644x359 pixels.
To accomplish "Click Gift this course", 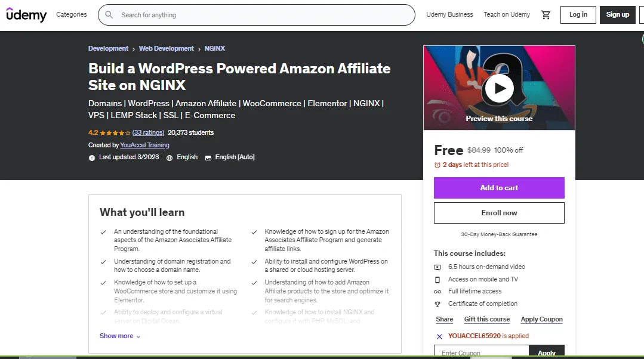I will [486, 319].
